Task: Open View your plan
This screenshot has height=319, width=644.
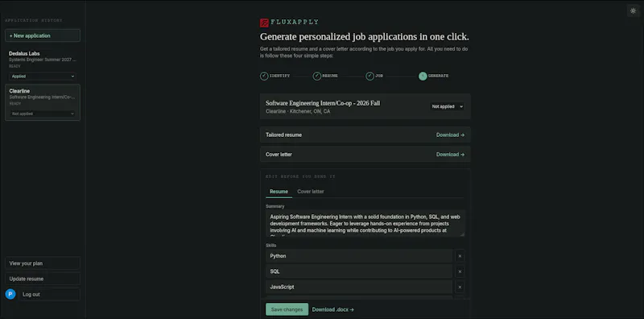Action: click(x=43, y=263)
